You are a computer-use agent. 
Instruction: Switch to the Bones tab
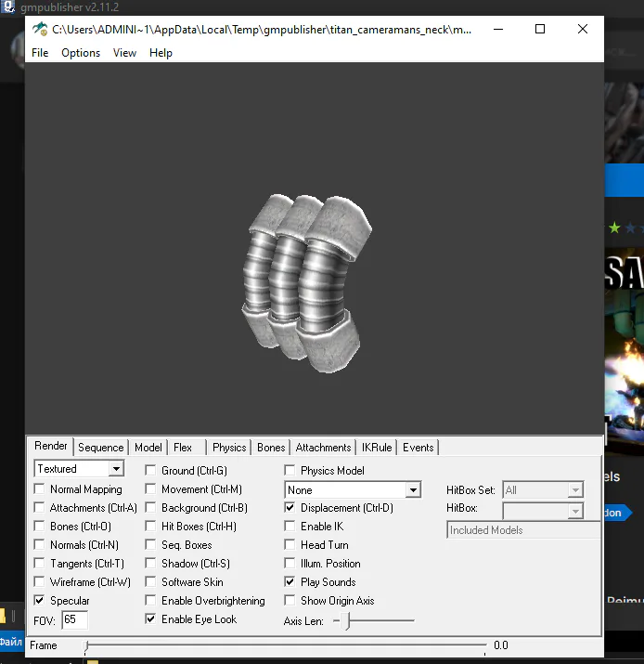pyautogui.click(x=271, y=448)
